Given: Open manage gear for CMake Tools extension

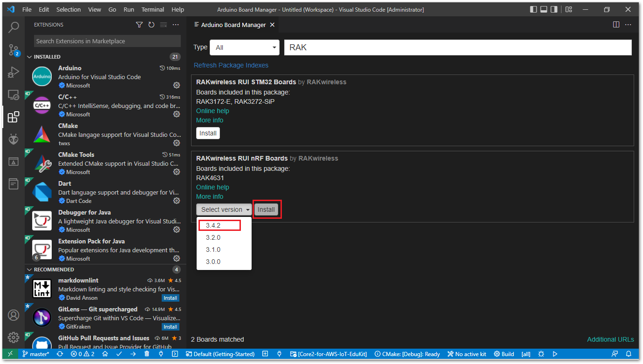Looking at the screenshot, I should (177, 172).
